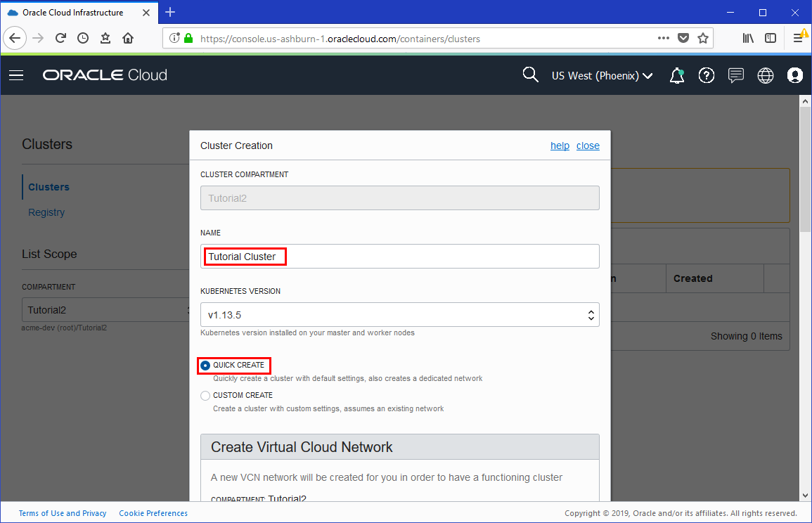The width and height of the screenshot is (812, 523).
Task: Open a new browser tab
Action: point(170,12)
